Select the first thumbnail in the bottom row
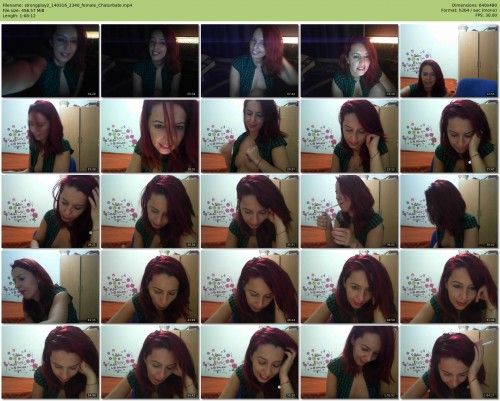The width and height of the screenshot is (500, 401). pos(50,362)
